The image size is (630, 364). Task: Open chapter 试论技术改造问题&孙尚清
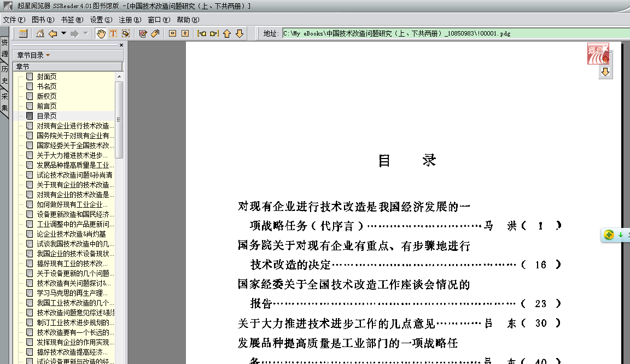75,175
